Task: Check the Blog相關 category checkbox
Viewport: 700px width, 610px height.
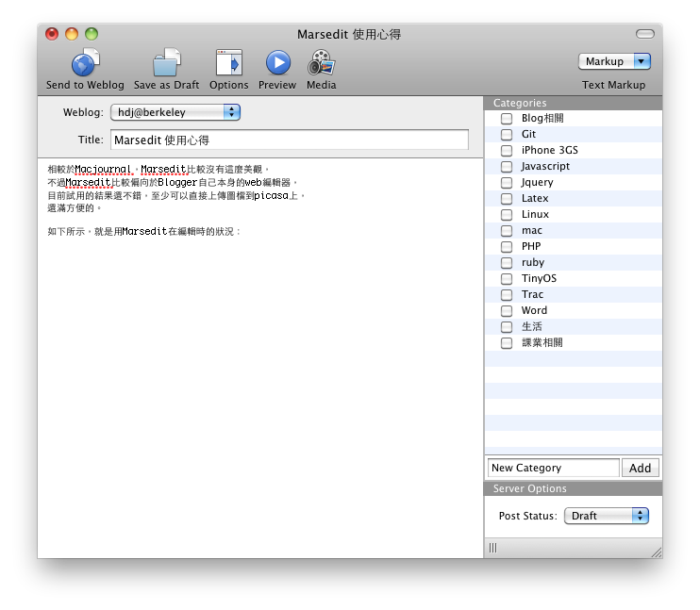Action: pyautogui.click(x=507, y=118)
